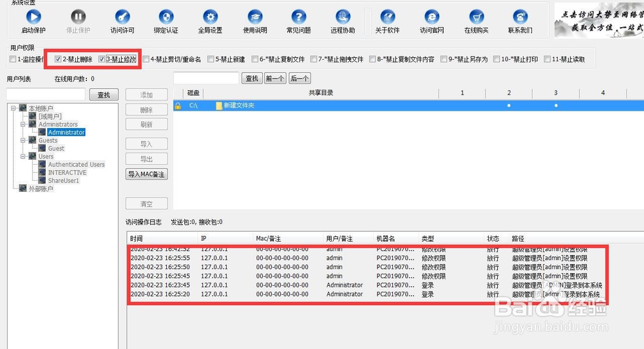Launch 远程协助 remote assistance

pyautogui.click(x=343, y=17)
